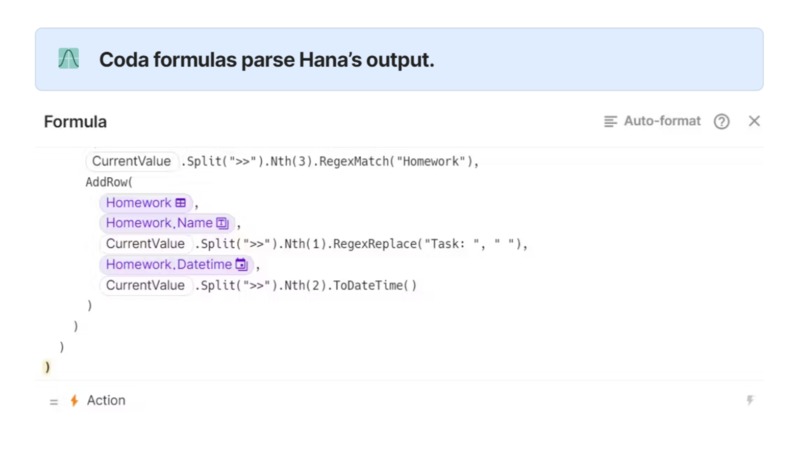
Task: Click CurrentValue chip before RegexReplace
Action: [x=145, y=244]
